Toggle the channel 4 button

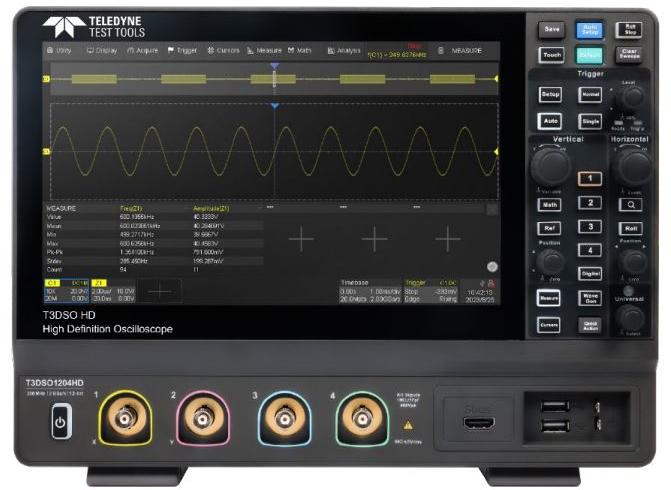590,250
